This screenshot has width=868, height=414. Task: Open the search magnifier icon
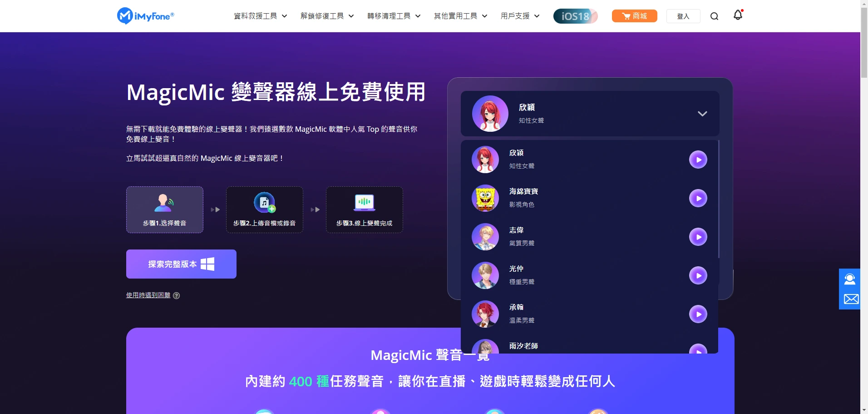tap(714, 16)
